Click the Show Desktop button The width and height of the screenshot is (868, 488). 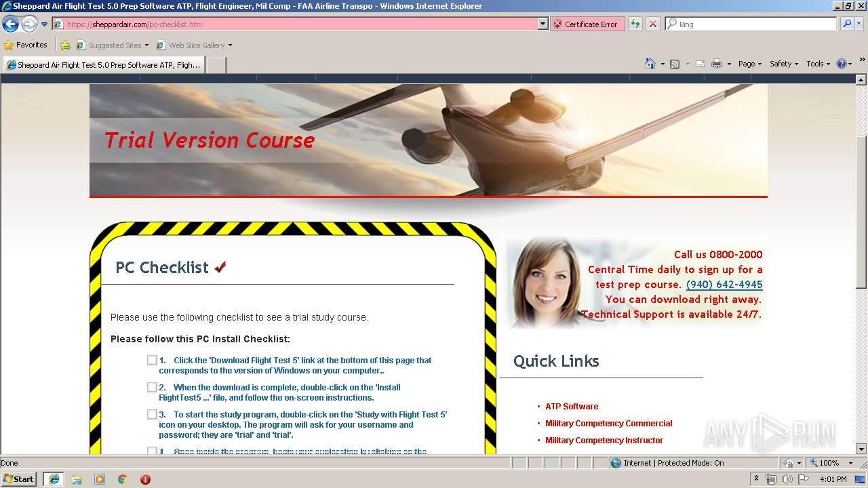[x=861, y=479]
